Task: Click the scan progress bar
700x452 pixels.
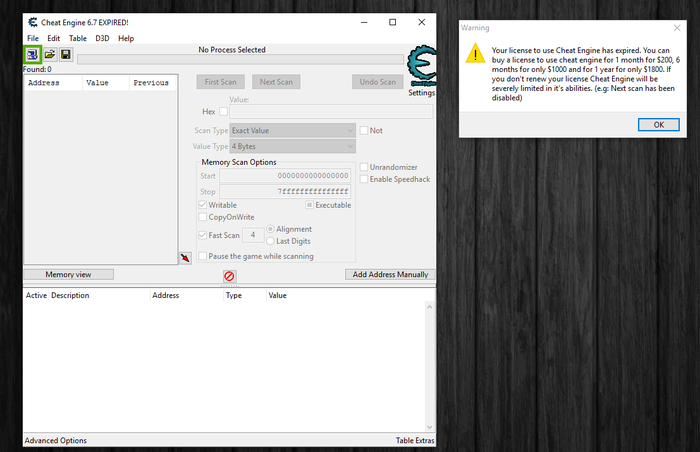Action: [241, 59]
